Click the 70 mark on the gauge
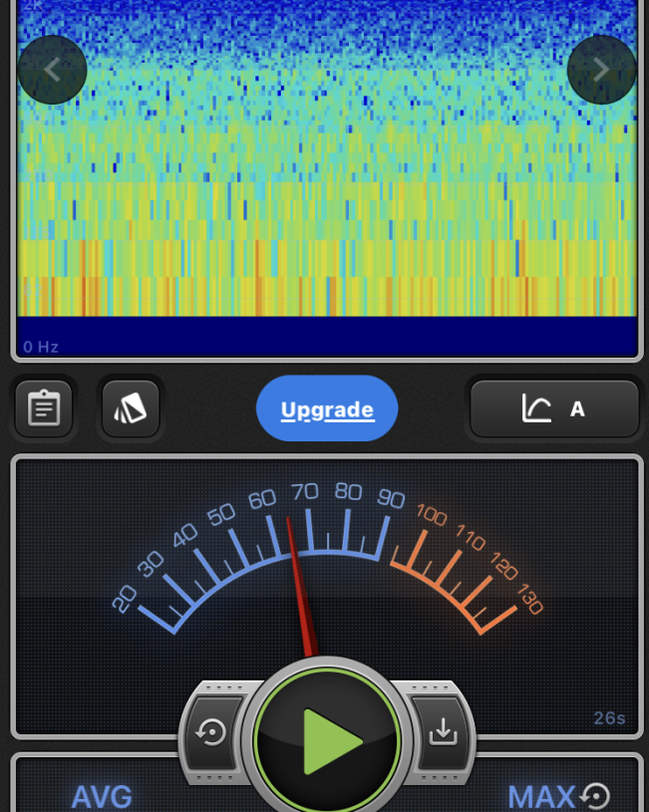Image resolution: width=649 pixels, height=812 pixels. (304, 491)
